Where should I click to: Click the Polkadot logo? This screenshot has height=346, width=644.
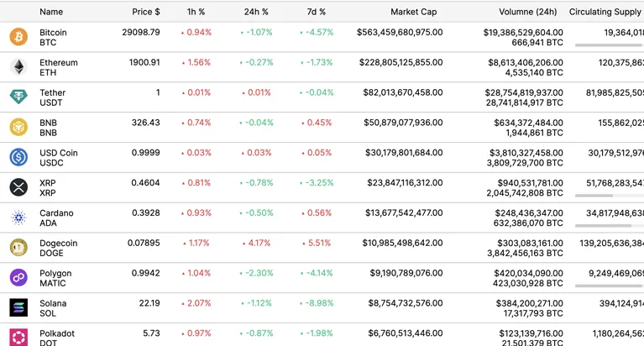[x=18, y=338]
